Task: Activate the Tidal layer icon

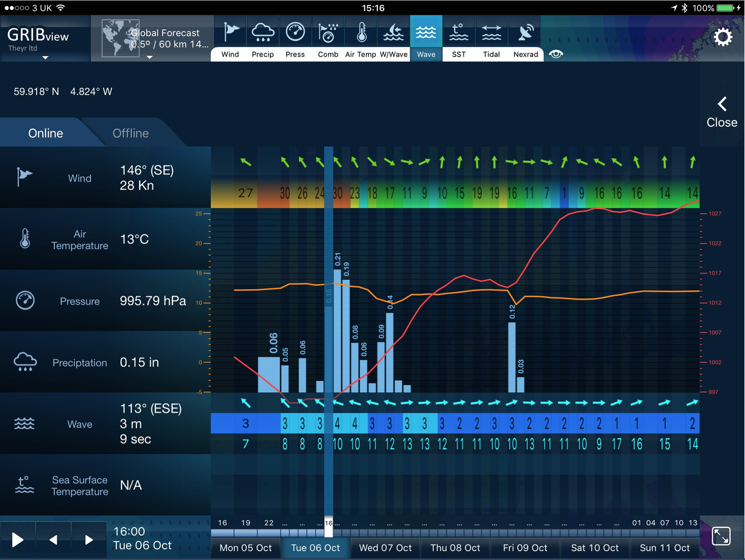Action: point(491,38)
